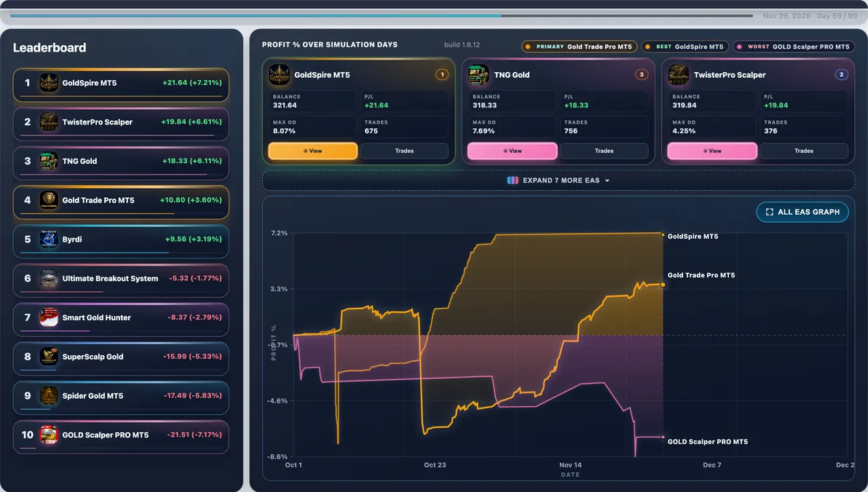Click the TwisterPro card trades count 376

click(770, 131)
